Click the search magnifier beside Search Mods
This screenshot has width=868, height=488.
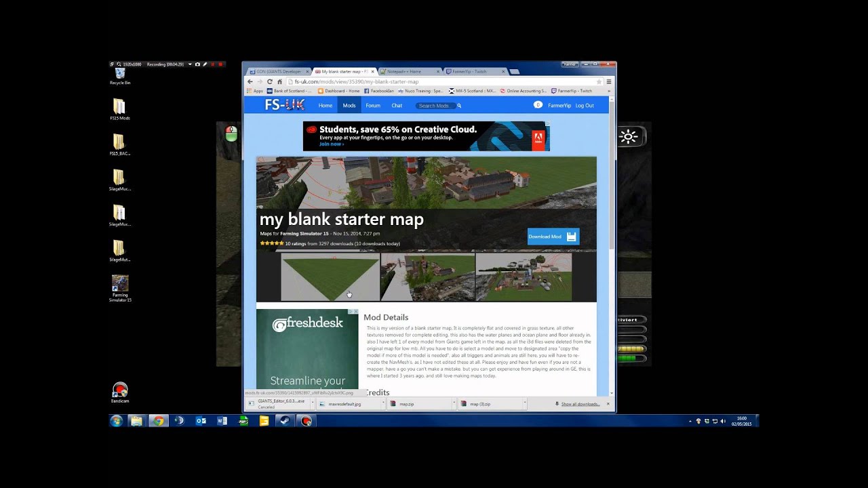pos(459,106)
